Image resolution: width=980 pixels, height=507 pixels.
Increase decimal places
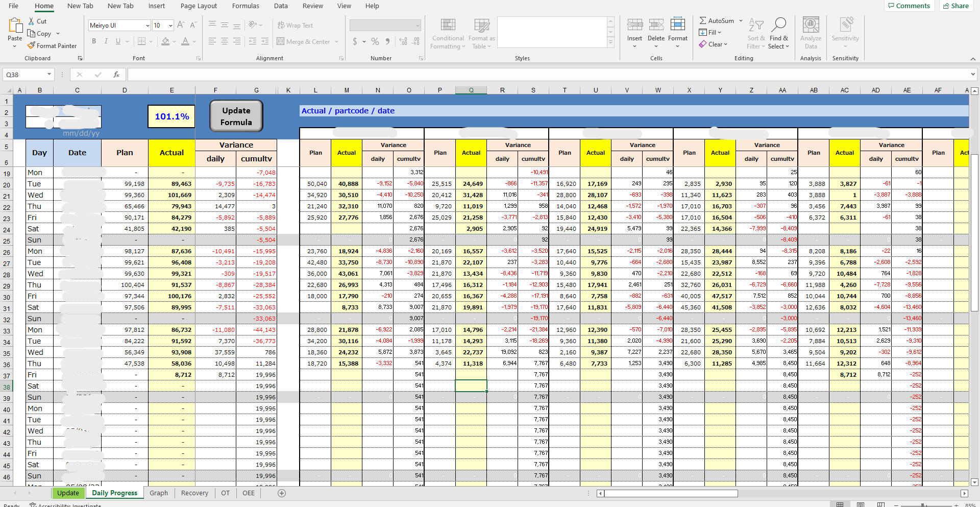click(x=403, y=41)
